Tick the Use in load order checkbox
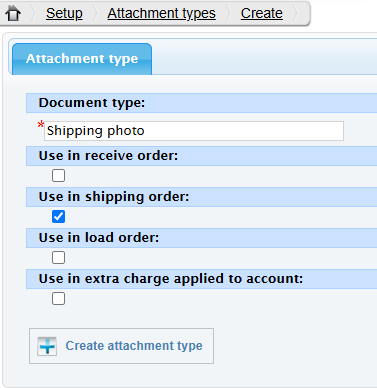The width and height of the screenshot is (377, 388). [58, 257]
